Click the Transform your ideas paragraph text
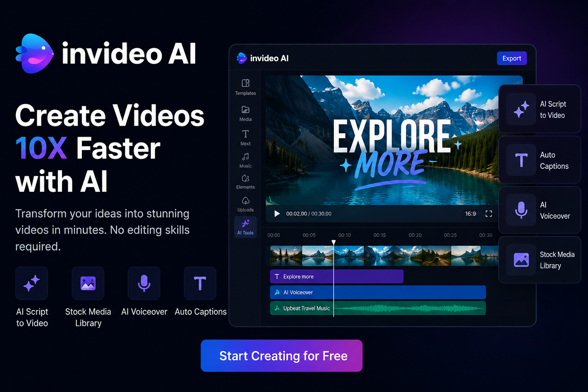The height and width of the screenshot is (392, 588). 103,230
